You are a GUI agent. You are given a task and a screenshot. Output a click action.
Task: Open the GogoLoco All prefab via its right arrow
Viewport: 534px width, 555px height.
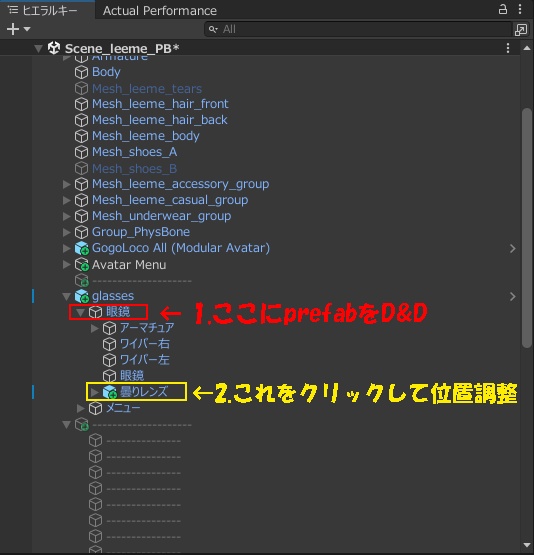(x=512, y=248)
